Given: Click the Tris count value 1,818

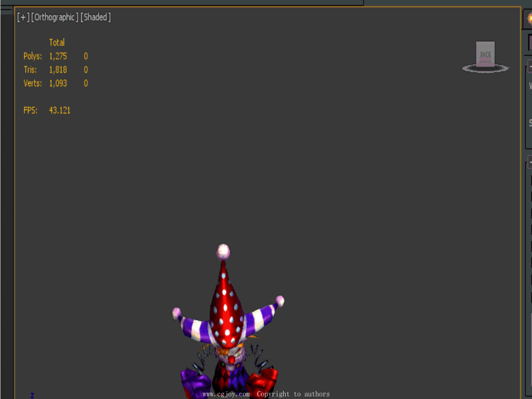Looking at the screenshot, I should tap(58, 70).
